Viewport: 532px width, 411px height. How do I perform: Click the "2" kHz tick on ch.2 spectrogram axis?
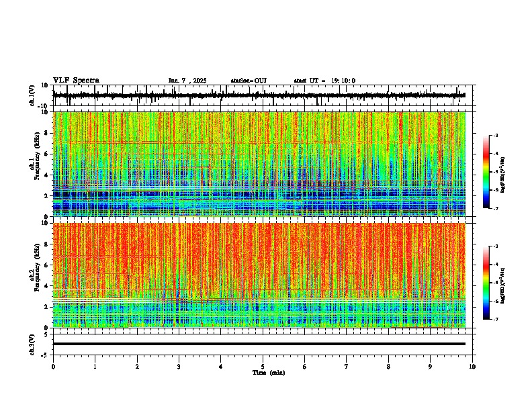coord(47,307)
